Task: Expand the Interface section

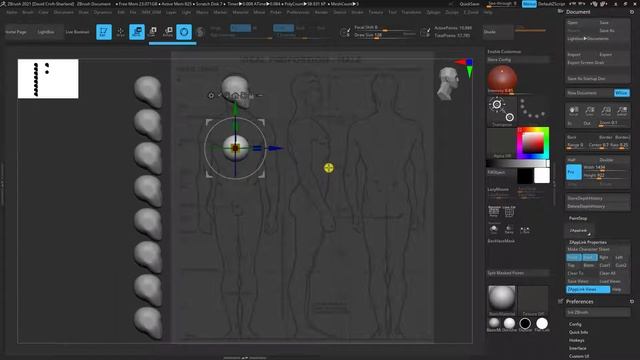Action: (578, 348)
